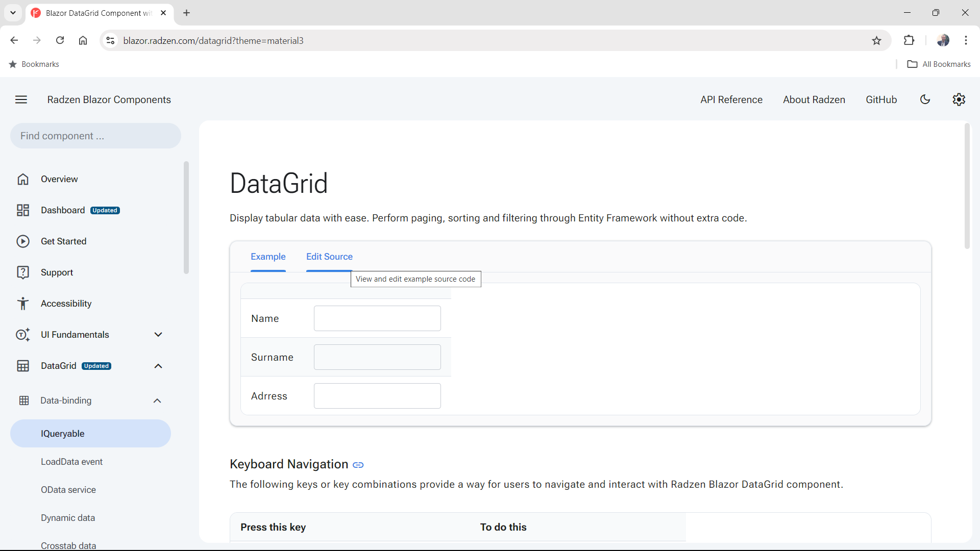
Task: Switch to the Edit Source tab
Action: click(329, 257)
